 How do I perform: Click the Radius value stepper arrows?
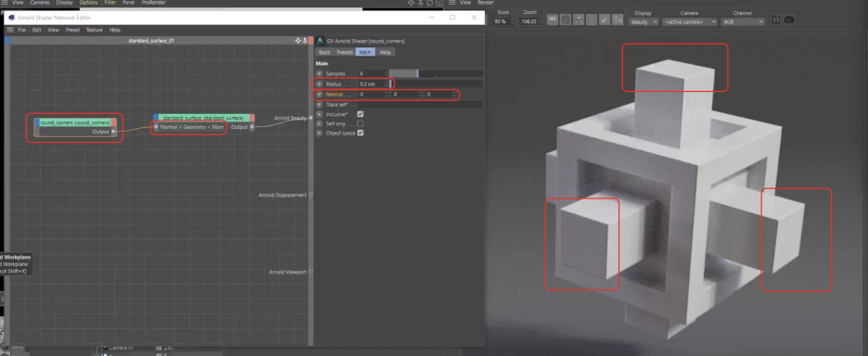(x=387, y=84)
